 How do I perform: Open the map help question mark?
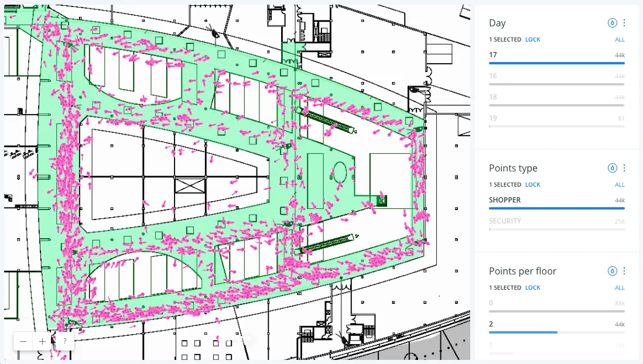pyautogui.click(x=64, y=341)
